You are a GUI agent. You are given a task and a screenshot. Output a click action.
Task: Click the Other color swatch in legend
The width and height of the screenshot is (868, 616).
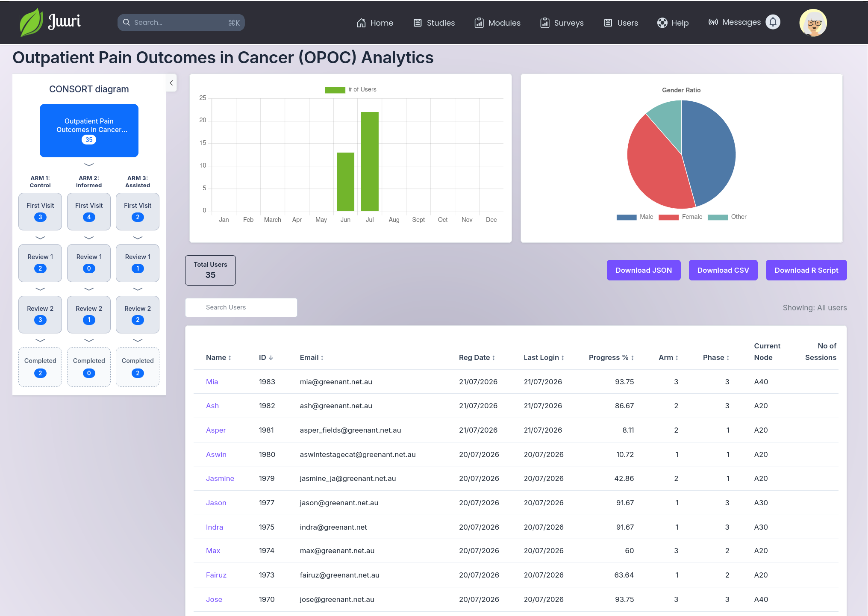point(718,217)
